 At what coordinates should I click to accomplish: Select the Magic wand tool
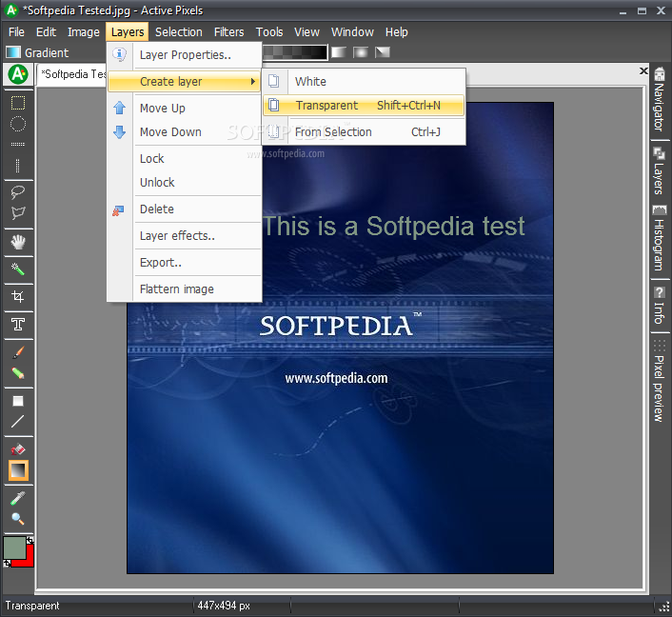[18, 269]
